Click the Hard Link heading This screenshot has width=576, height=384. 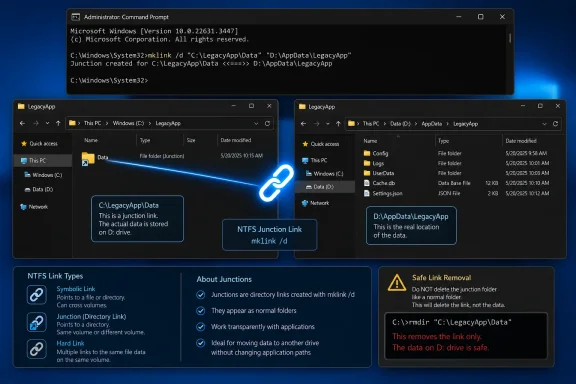[70, 344]
